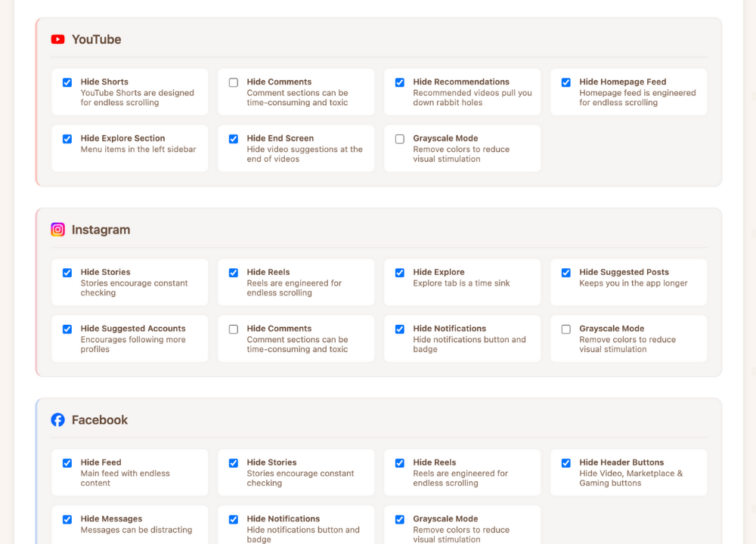Viewport: 756px width, 544px height.
Task: Disable the Hide Homepage Feed checkbox
Action: (566, 82)
